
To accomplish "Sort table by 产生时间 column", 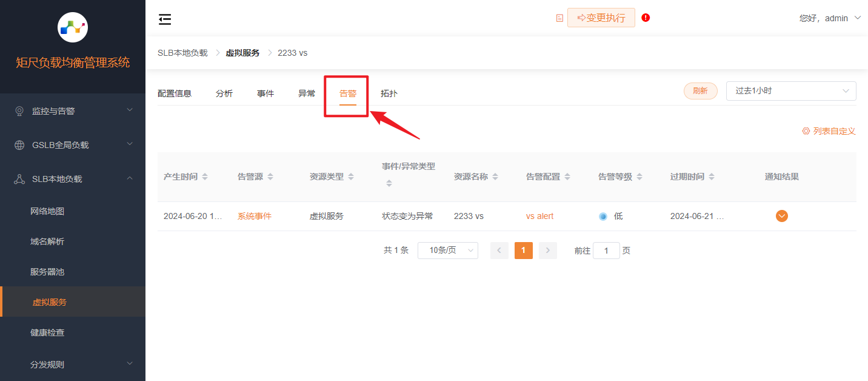I will pyautogui.click(x=185, y=177).
